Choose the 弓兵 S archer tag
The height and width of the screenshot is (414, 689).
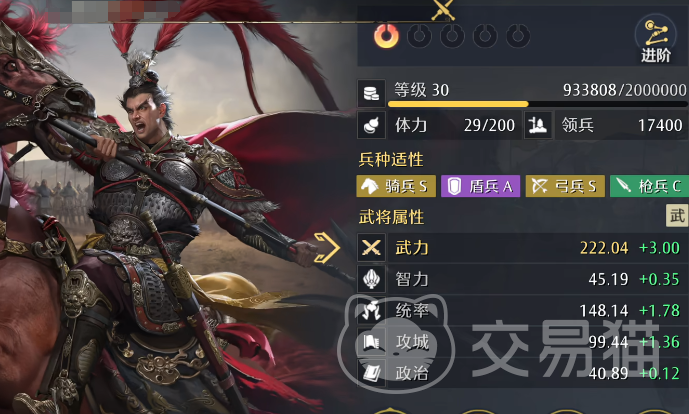pos(565,186)
